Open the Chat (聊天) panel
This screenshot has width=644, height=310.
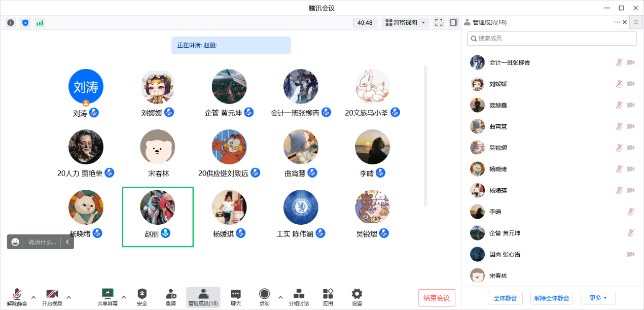236,297
